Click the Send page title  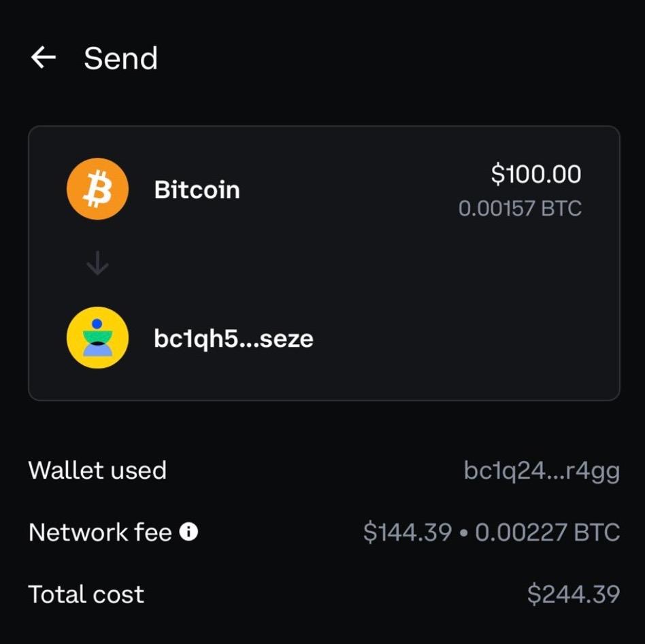[x=120, y=58]
